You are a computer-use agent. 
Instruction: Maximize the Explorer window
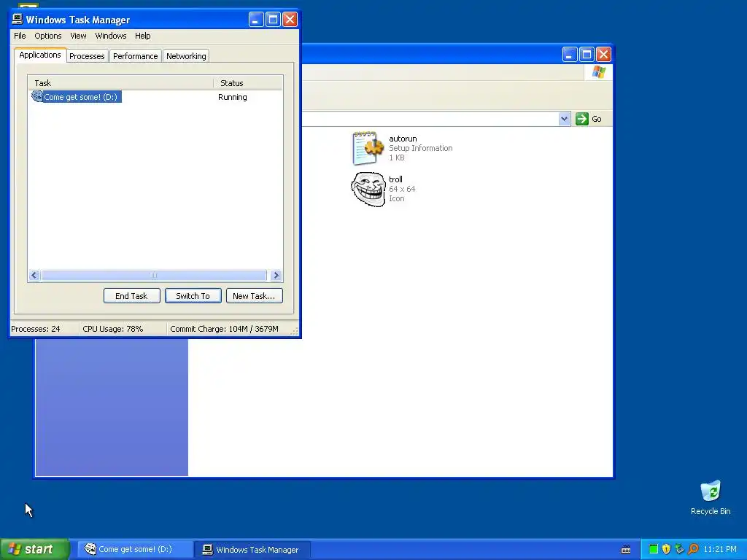587,54
